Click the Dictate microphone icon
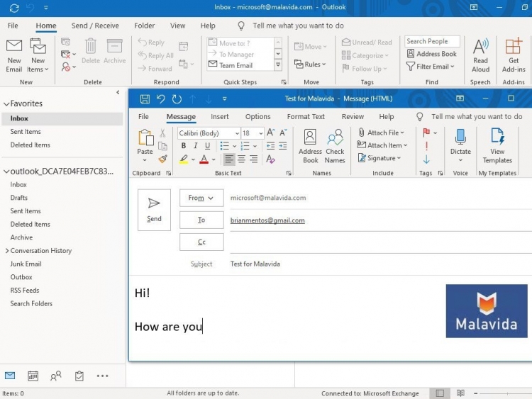The width and height of the screenshot is (532, 399). (x=460, y=137)
